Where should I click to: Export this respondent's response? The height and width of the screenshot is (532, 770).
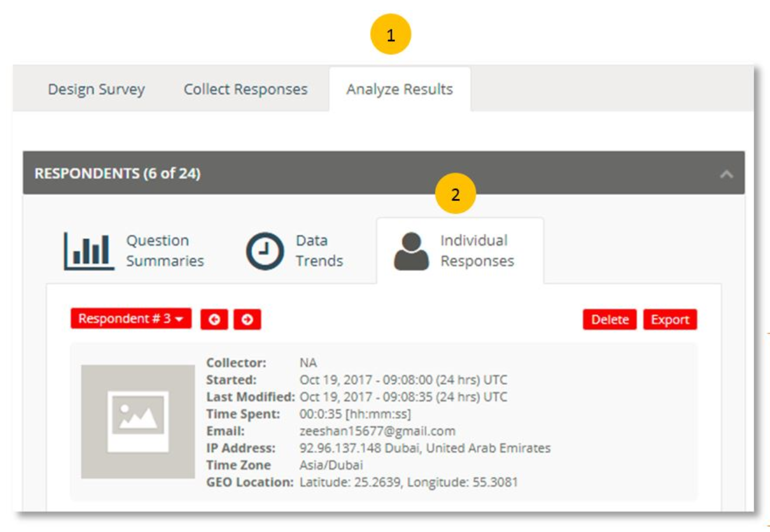pos(670,319)
